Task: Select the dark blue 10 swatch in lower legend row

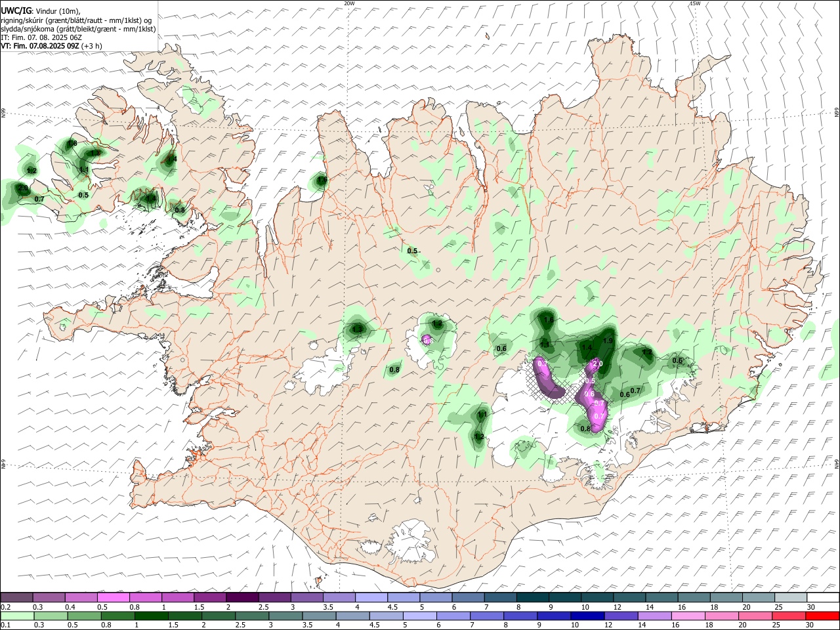Action: coord(587,616)
